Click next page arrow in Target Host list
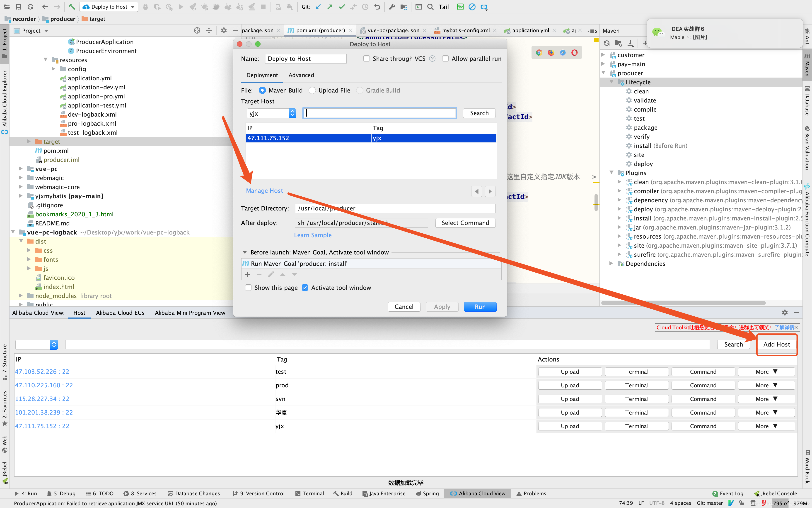This screenshot has width=812, height=508. coord(490,191)
